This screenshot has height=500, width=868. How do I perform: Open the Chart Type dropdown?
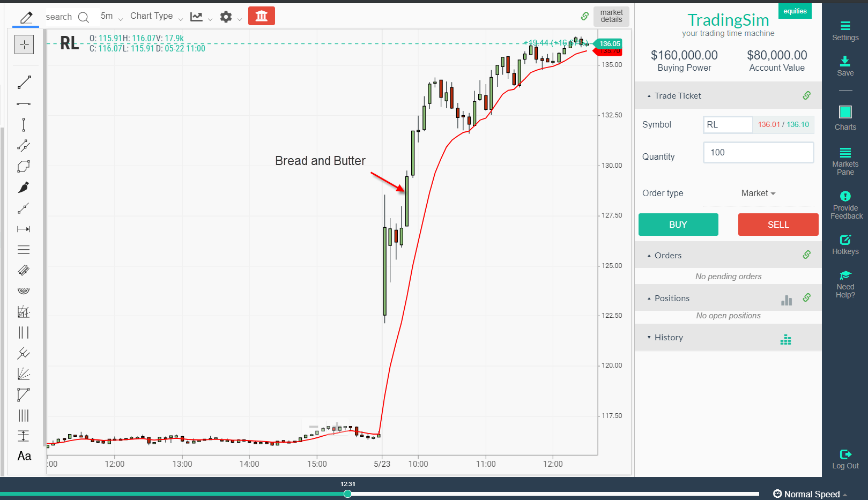pos(155,16)
